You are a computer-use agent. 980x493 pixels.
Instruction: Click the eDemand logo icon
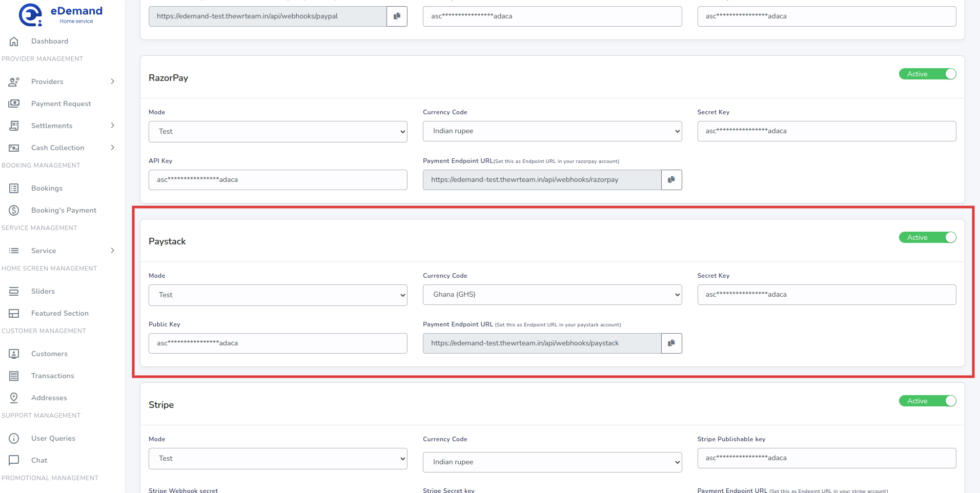30,15
